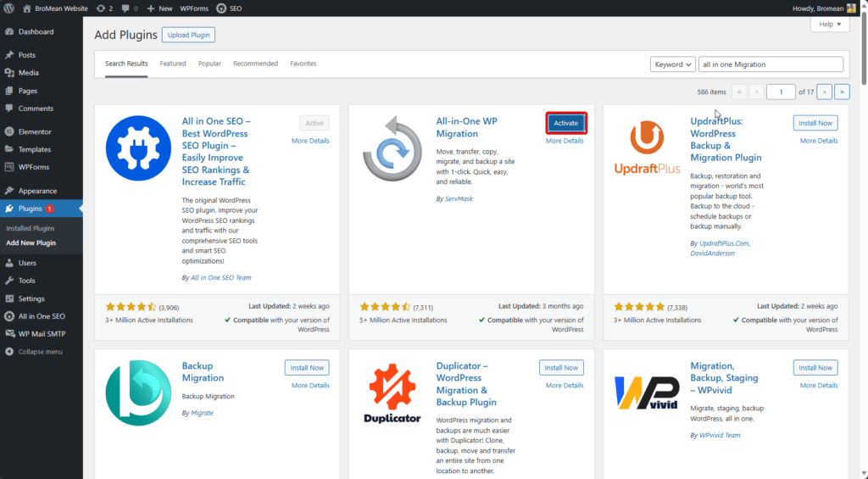Click the All-in-One WP Migration plugin icon
868x479 pixels.
click(392, 148)
